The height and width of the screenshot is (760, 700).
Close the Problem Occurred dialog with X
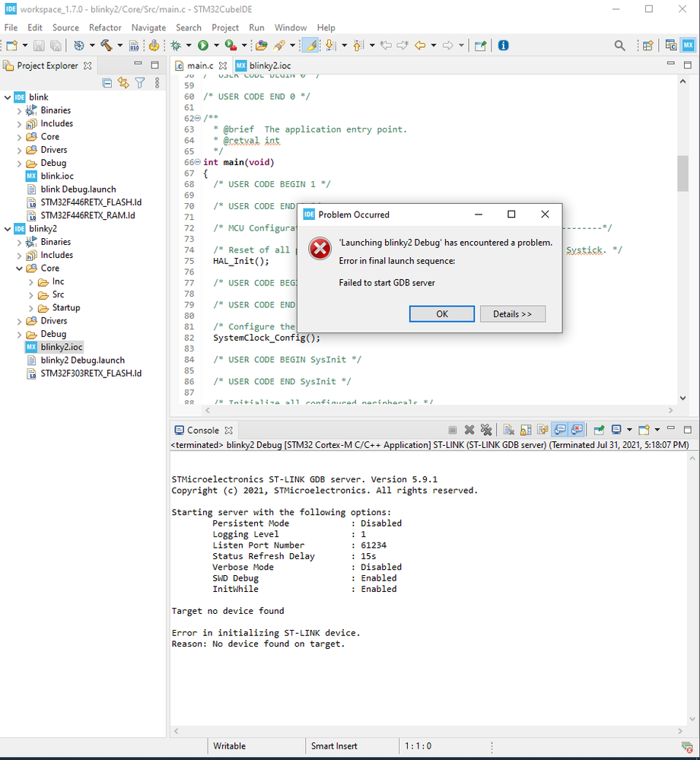click(x=545, y=215)
